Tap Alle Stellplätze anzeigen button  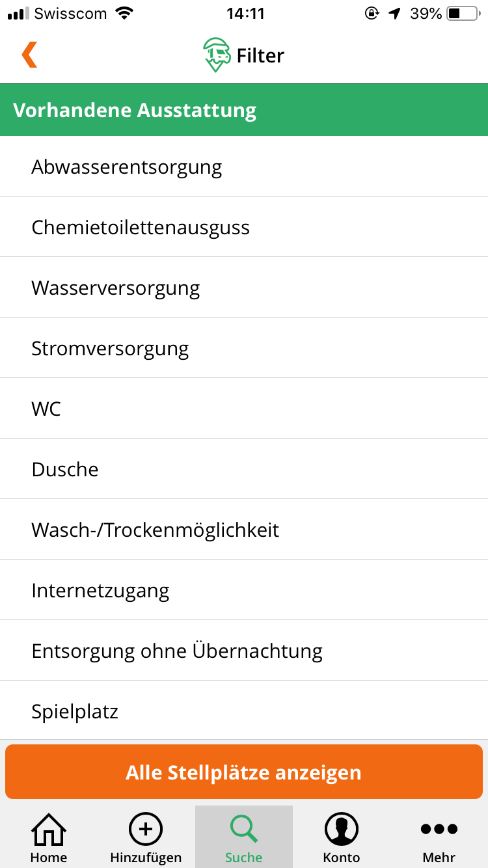coord(244,772)
